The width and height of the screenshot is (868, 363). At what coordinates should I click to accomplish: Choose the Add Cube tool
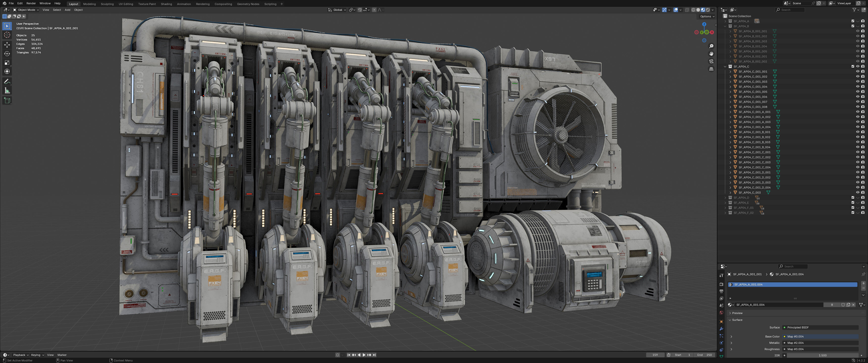tap(7, 100)
